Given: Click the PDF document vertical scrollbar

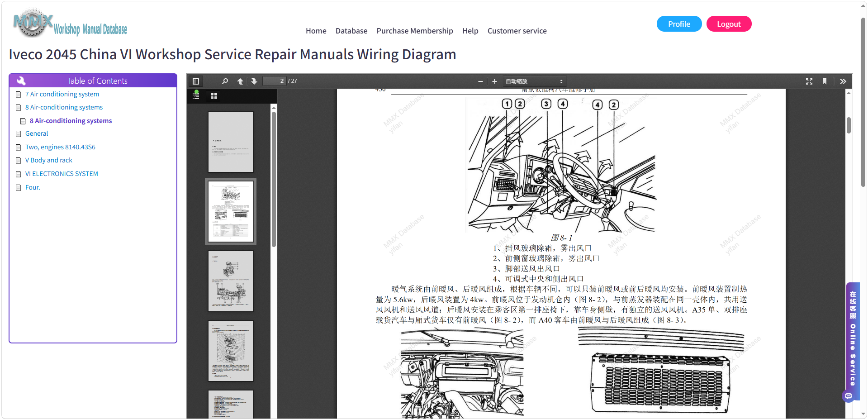Looking at the screenshot, I should tap(849, 125).
